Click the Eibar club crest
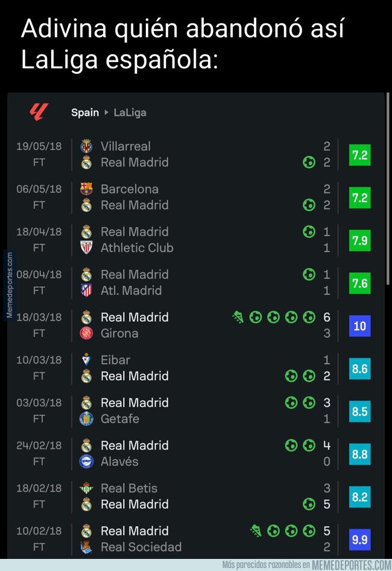The width and height of the screenshot is (392, 571). click(x=86, y=360)
